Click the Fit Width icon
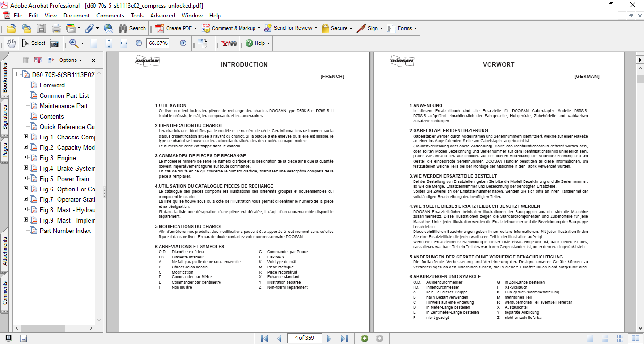644x344 pixels. point(124,43)
